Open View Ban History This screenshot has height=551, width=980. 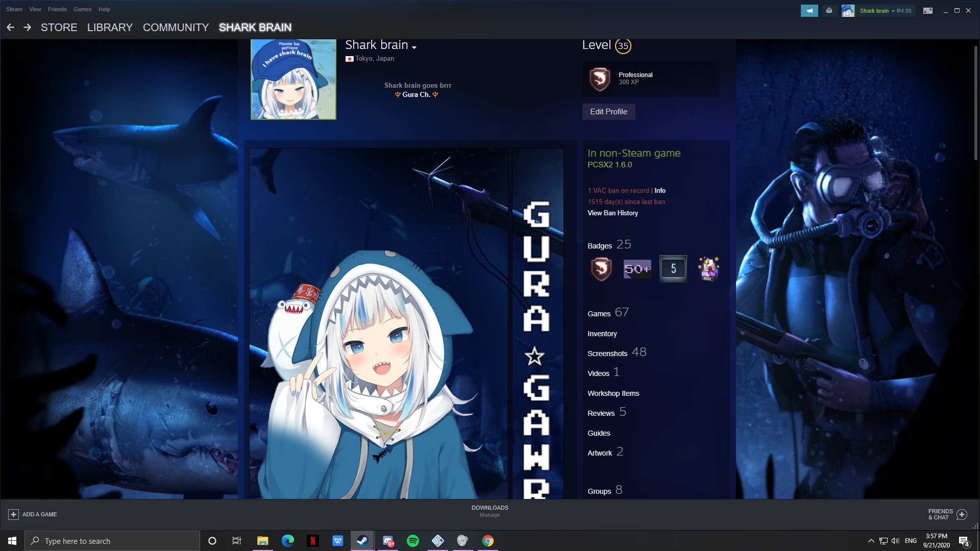612,213
